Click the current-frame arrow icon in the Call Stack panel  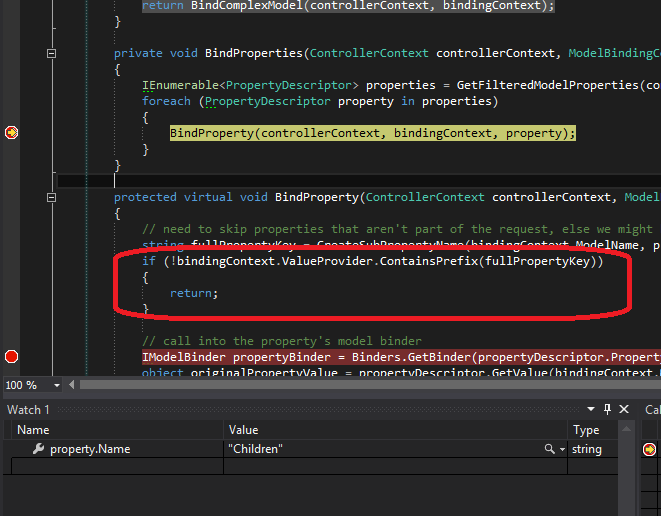[x=649, y=449]
